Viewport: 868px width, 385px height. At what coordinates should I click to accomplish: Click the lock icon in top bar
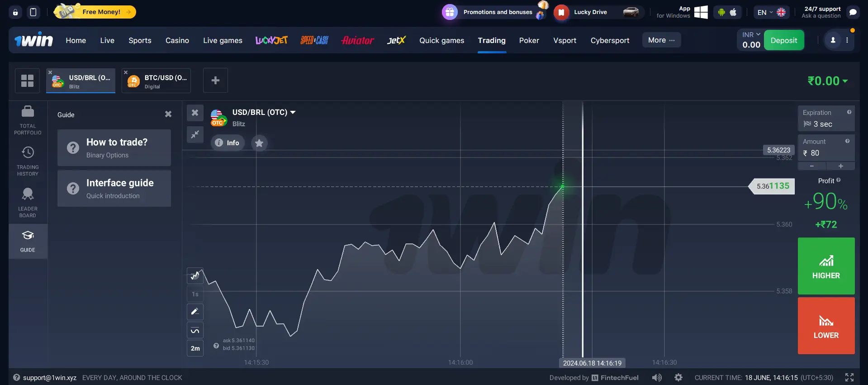pos(15,12)
